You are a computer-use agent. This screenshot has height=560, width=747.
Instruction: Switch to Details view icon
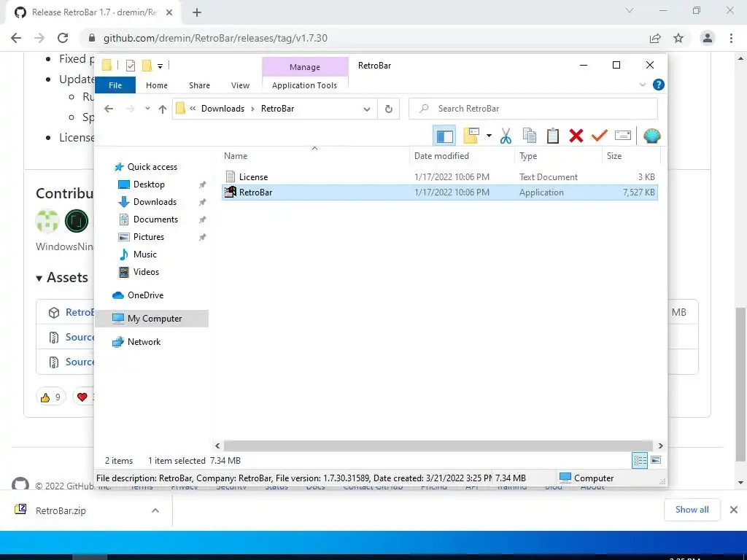point(640,461)
